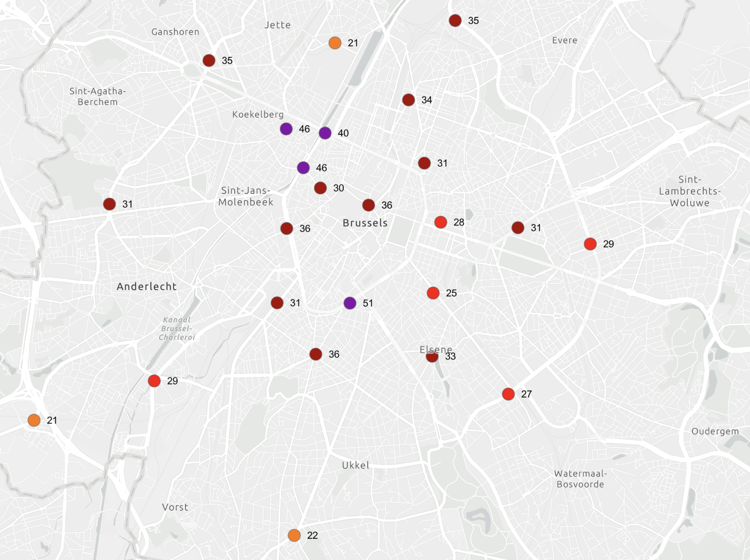Select the Evere label
The height and width of the screenshot is (560, 750).
point(565,40)
